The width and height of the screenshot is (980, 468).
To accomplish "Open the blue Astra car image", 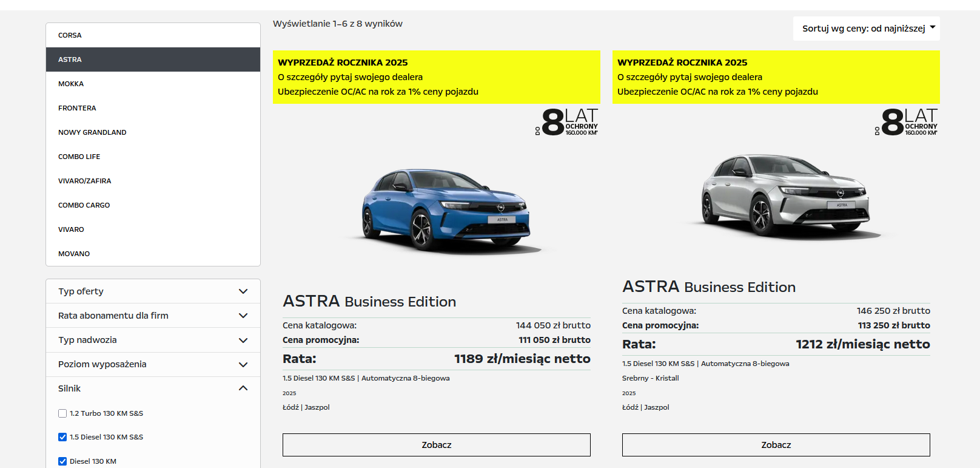I will click(446, 209).
